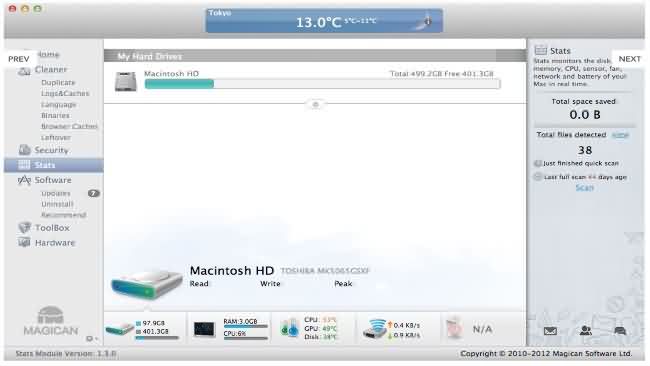650x366 pixels.
Task: Open Uninstall under Software
Action: coord(57,204)
